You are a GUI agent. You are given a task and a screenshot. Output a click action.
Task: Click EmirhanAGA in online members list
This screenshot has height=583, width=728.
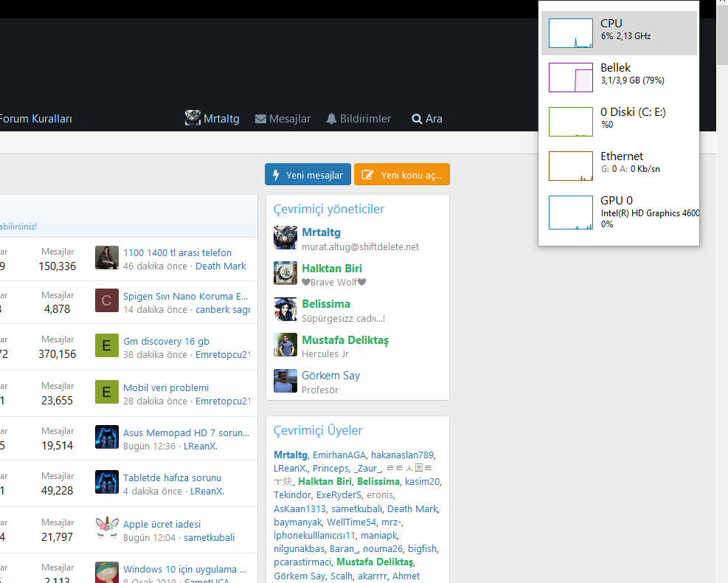tap(339, 455)
